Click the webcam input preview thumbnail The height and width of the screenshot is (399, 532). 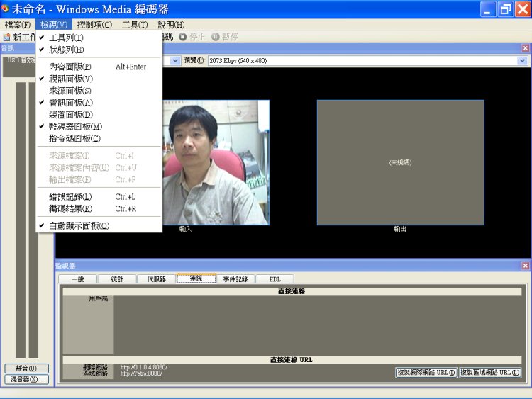[216, 162]
